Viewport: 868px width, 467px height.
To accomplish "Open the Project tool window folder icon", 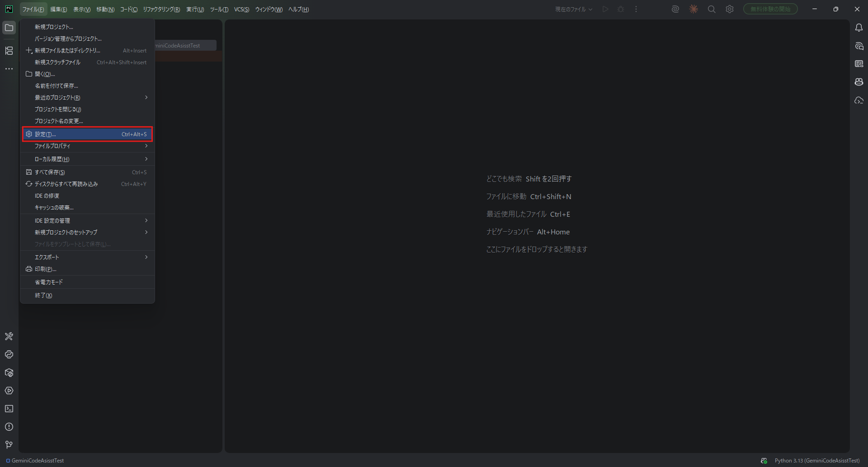I will pos(9,28).
